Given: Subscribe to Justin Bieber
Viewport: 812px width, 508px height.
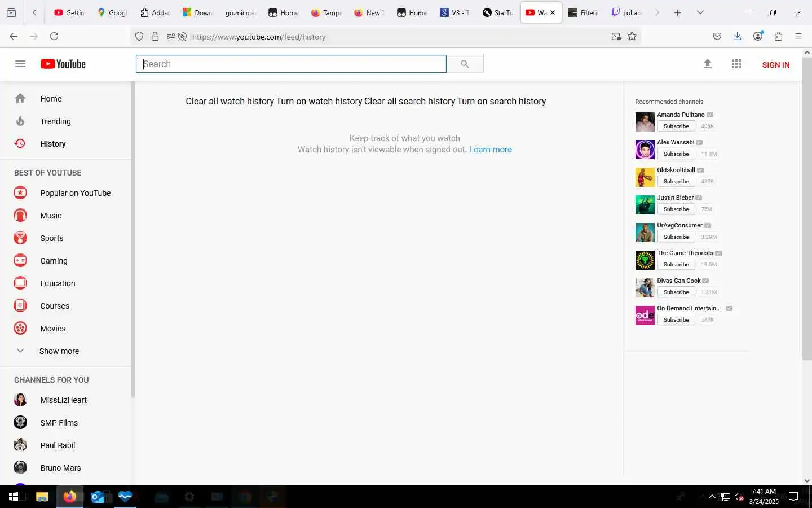Looking at the screenshot, I should (676, 209).
